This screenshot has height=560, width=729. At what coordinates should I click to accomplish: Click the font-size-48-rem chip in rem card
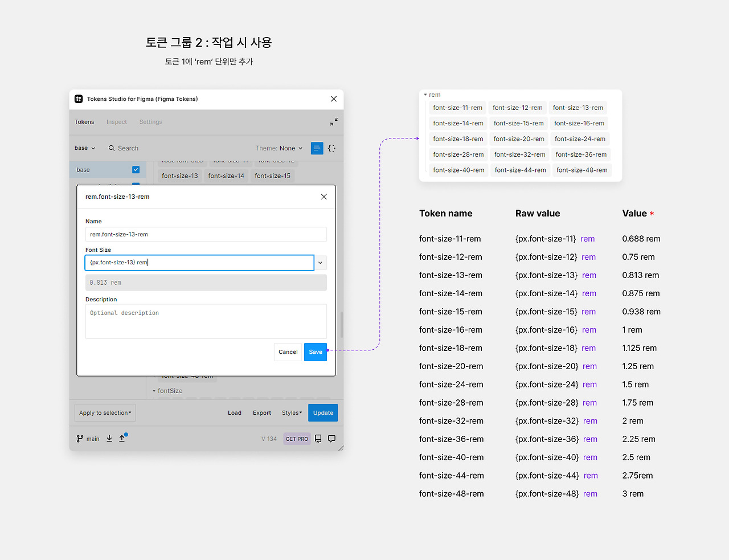point(582,170)
